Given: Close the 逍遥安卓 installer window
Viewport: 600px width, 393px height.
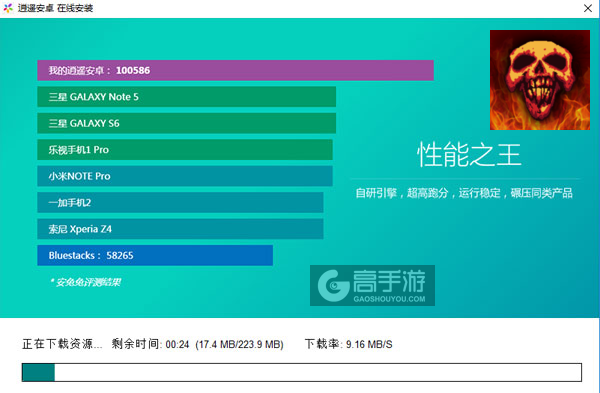Looking at the screenshot, I should pos(588,8).
